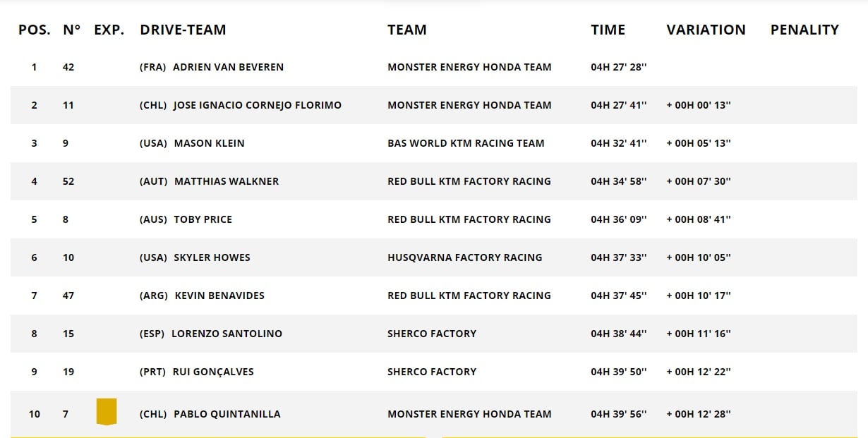
Task: Open Rui Gonçalves rider entry
Action: pyautogui.click(x=213, y=372)
